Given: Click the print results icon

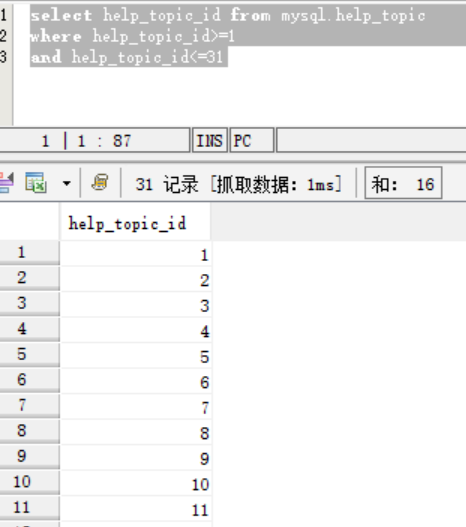Looking at the screenshot, I should pos(100,183).
